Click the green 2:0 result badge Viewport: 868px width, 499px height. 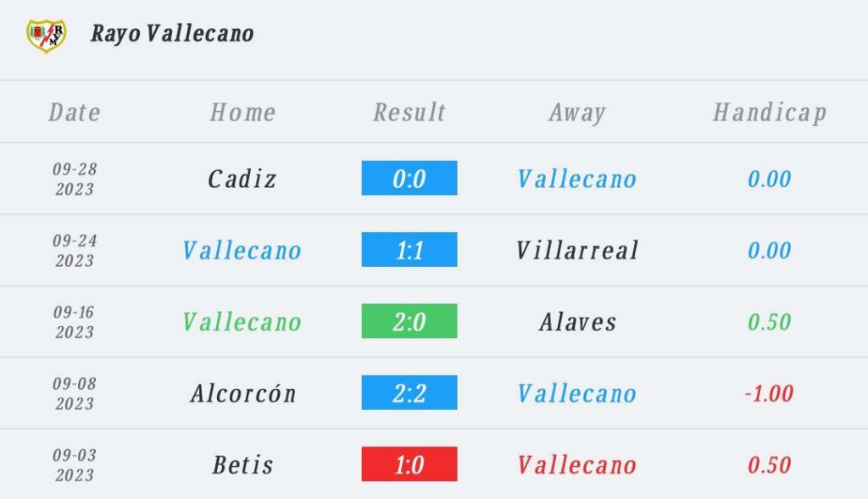[x=409, y=321]
